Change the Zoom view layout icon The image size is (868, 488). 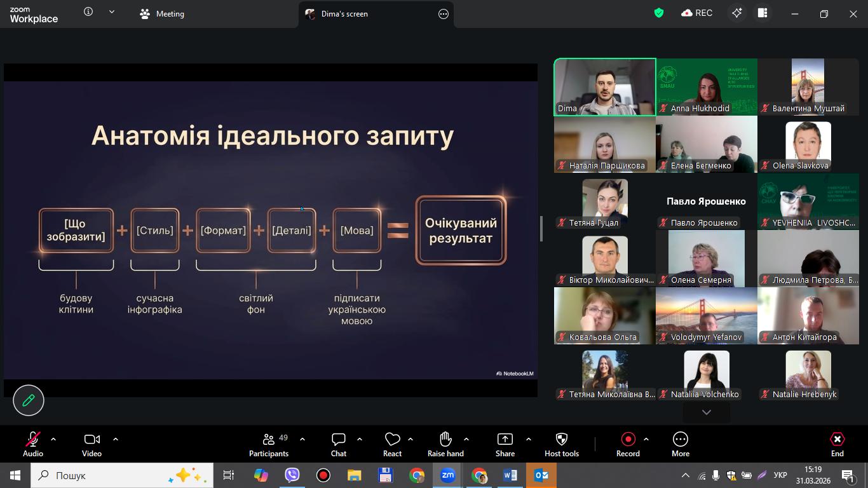[763, 13]
